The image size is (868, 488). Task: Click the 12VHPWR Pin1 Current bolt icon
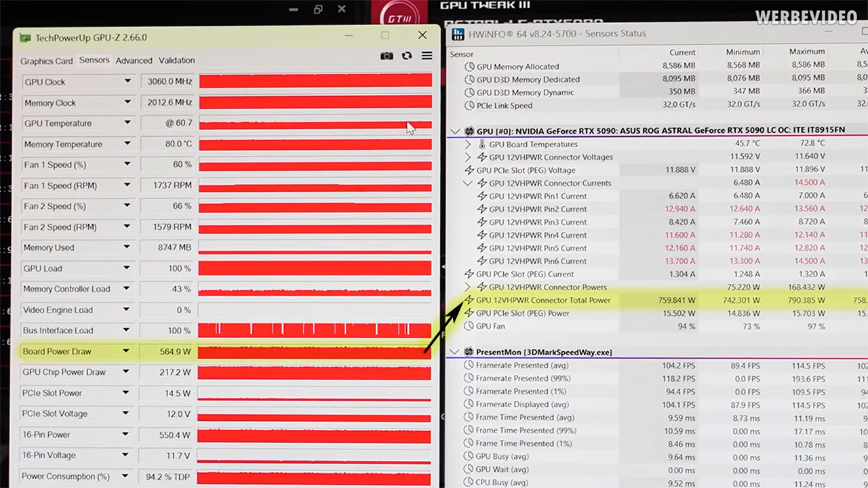click(482, 196)
